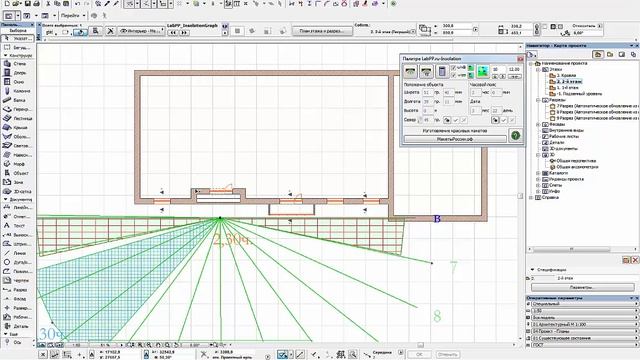Click the 'План этажа и разрез...' button
This screenshot has width=640, height=360.
(x=322, y=31)
